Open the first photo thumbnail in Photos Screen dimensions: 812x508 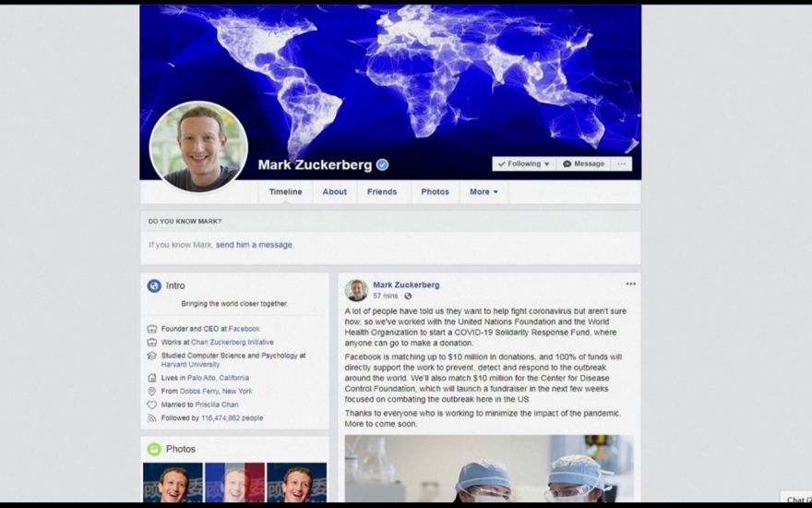point(173,482)
